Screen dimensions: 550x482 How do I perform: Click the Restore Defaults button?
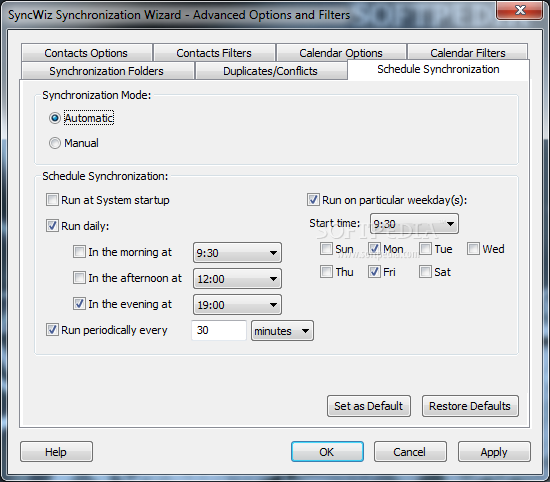click(x=470, y=406)
